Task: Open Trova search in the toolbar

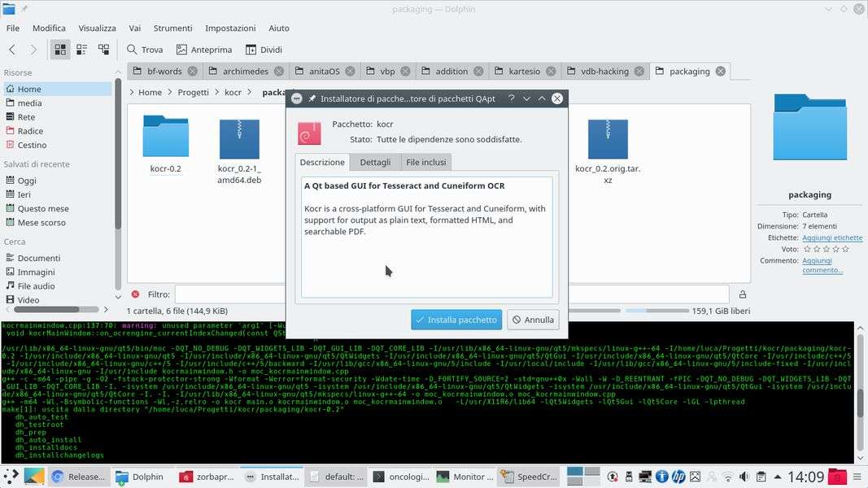Action: tap(145, 50)
